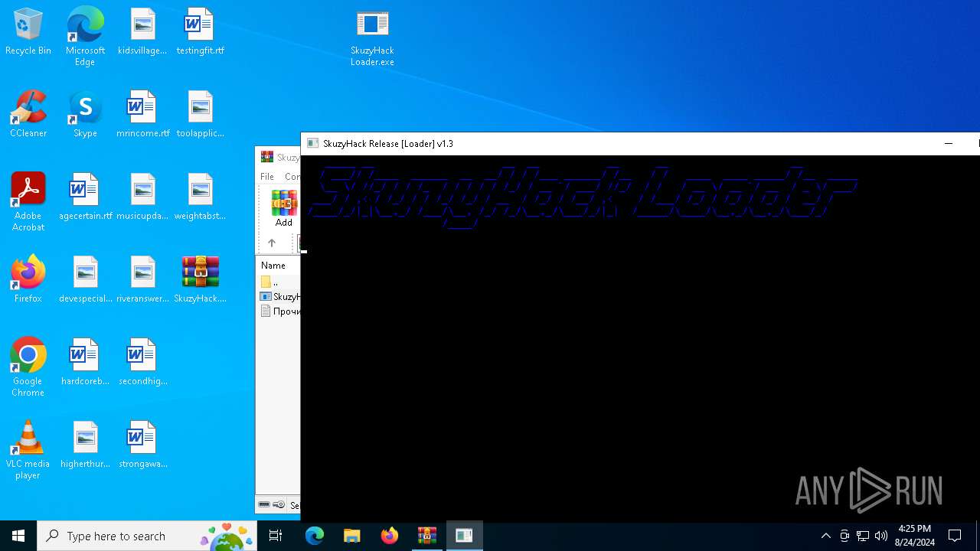This screenshot has height=551, width=980.
Task: Click Add button in WinRAR toolbar
Action: [x=284, y=208]
